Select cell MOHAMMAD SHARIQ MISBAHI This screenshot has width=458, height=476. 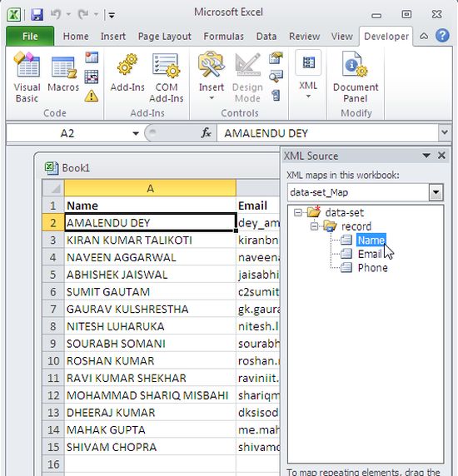click(x=150, y=395)
